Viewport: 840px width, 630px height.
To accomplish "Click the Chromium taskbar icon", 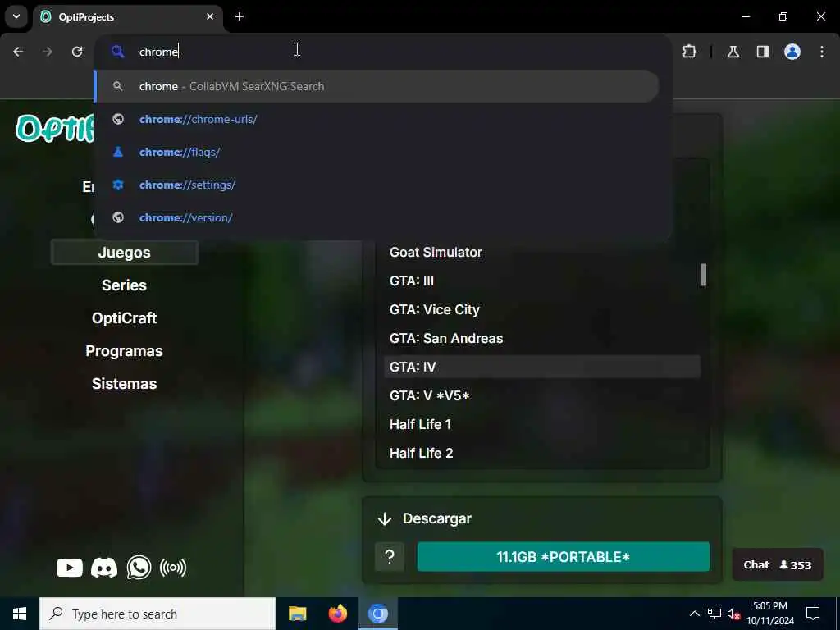I will (x=377, y=614).
